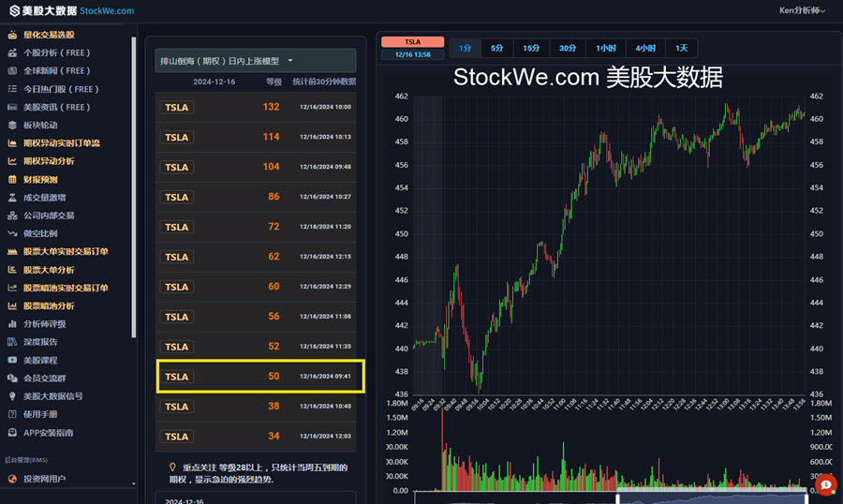Viewport: 843px width, 504px height.
Task: Click the TSLA symbol button above chart
Action: 412,42
